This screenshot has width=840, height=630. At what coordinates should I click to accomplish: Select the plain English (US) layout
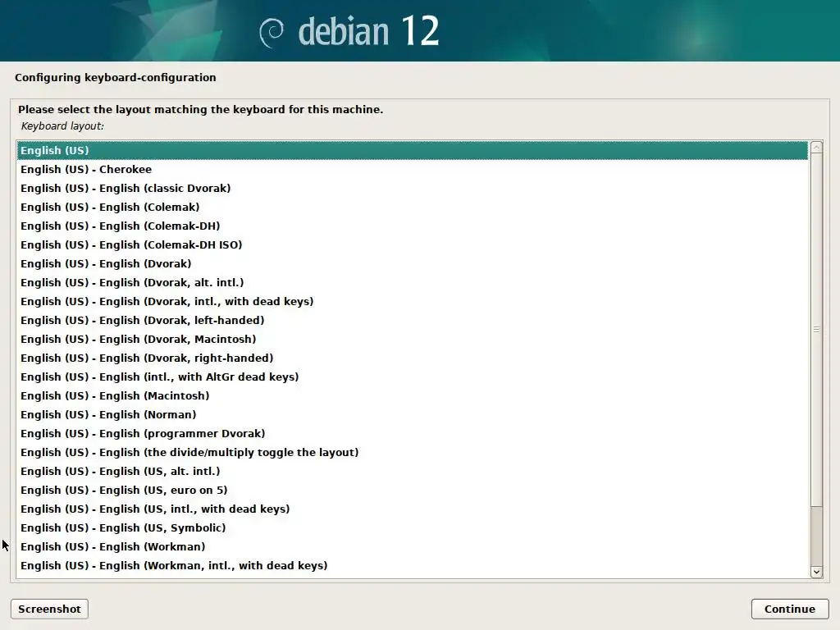[412, 151]
